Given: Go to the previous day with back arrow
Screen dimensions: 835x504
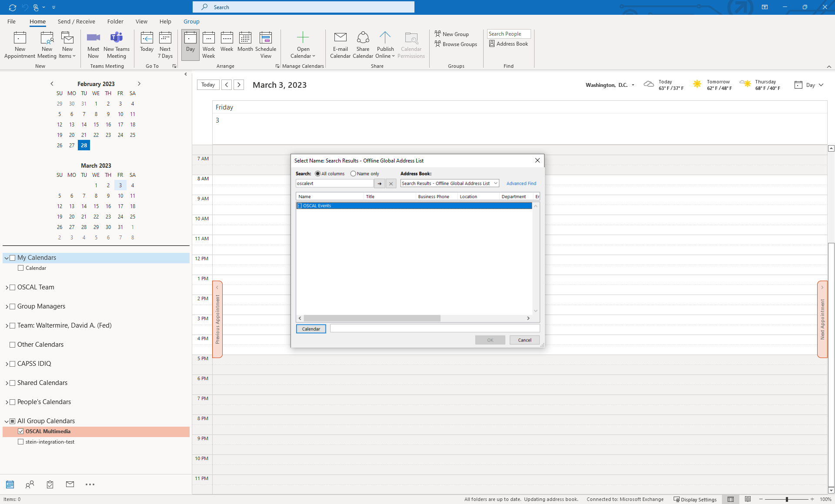Looking at the screenshot, I should coord(227,85).
